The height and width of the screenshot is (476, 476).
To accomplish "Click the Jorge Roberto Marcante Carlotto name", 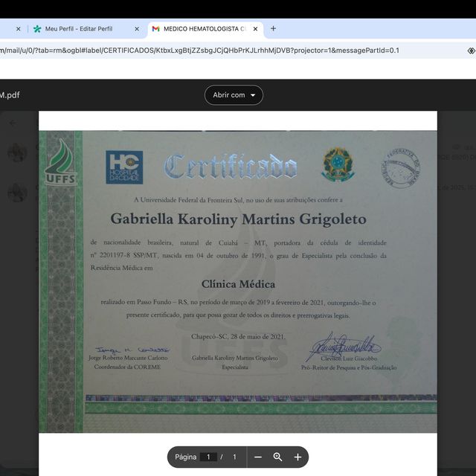I will pyautogui.click(x=128, y=358).
